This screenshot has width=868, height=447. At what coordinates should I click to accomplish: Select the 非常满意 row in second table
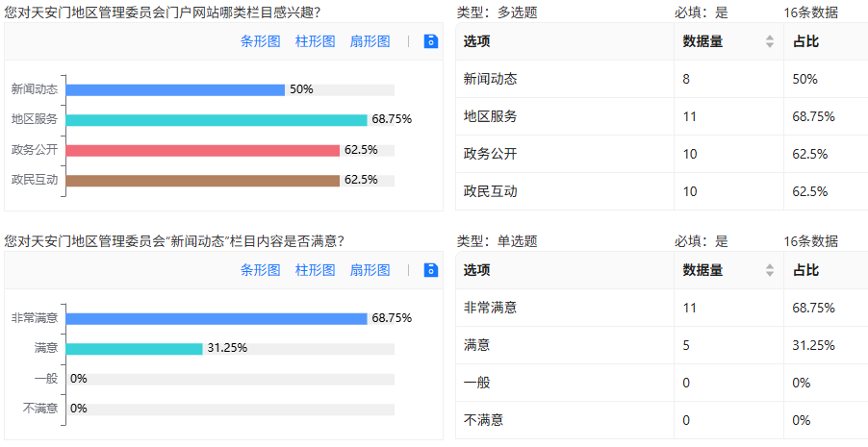coord(661,309)
